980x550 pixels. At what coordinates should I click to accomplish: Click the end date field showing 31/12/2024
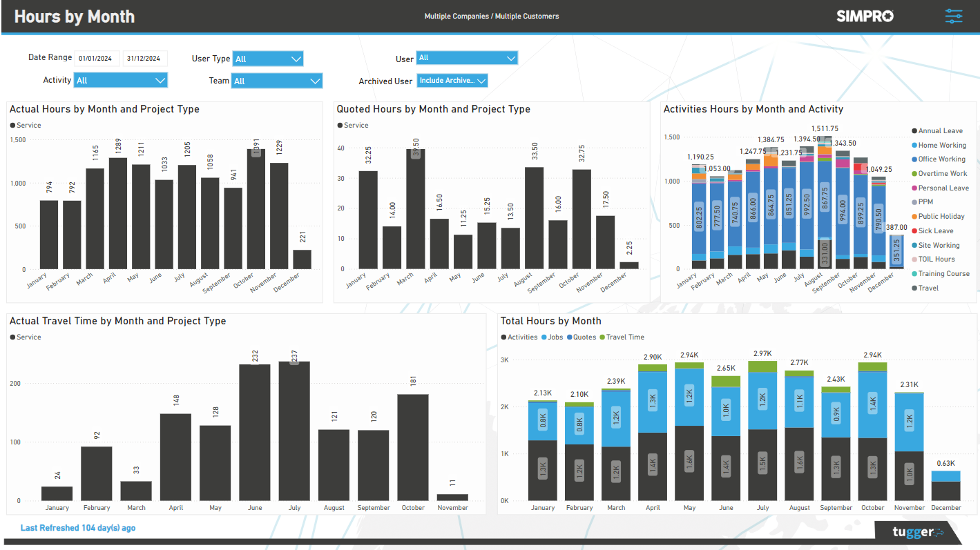pos(145,58)
